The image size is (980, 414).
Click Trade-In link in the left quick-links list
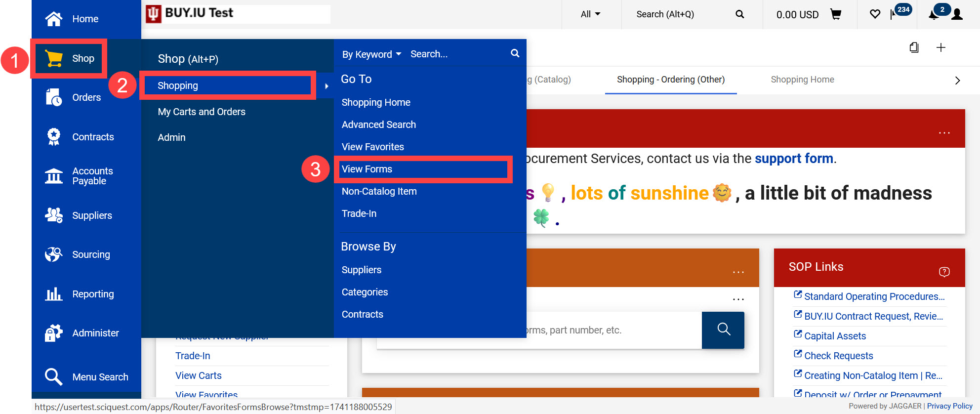click(x=193, y=356)
